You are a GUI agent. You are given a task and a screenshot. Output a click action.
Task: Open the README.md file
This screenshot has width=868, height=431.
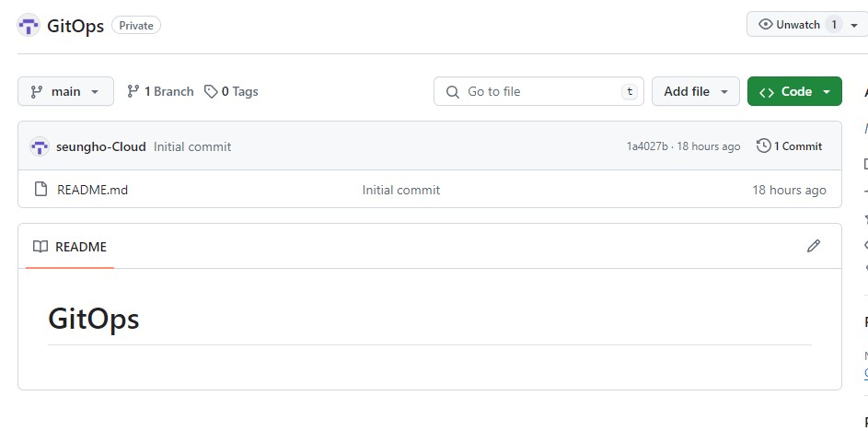[92, 190]
